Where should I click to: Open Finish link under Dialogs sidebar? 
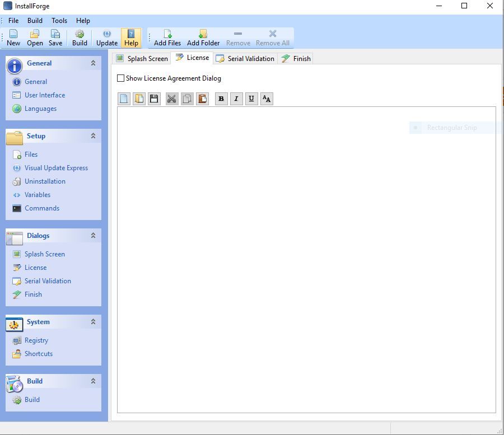[33, 294]
